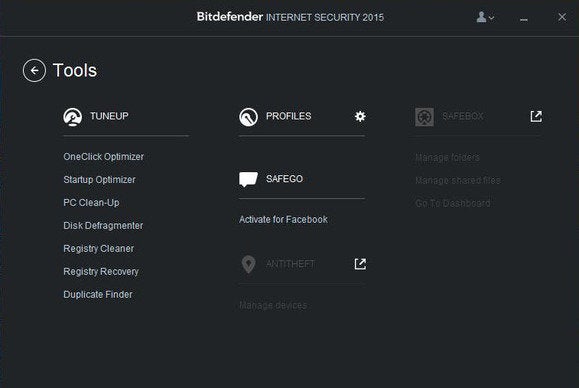Click the SAFEBOX heading label

(x=463, y=117)
